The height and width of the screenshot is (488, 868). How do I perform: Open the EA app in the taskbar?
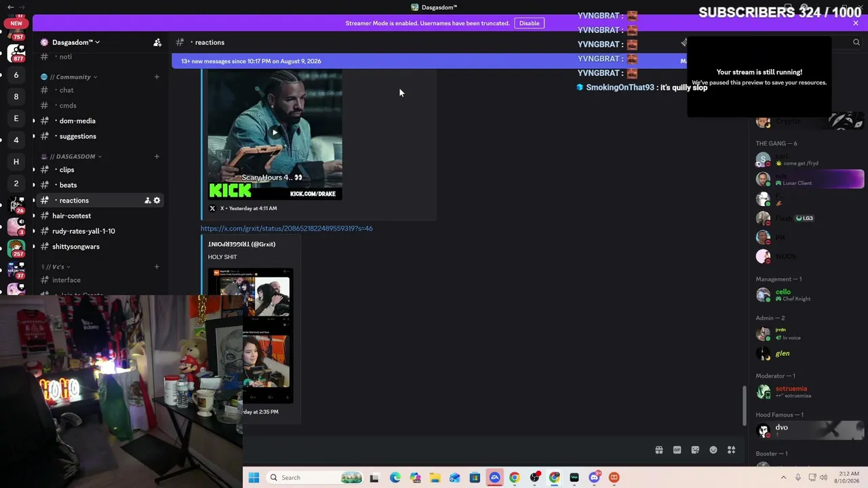pyautogui.click(x=494, y=478)
